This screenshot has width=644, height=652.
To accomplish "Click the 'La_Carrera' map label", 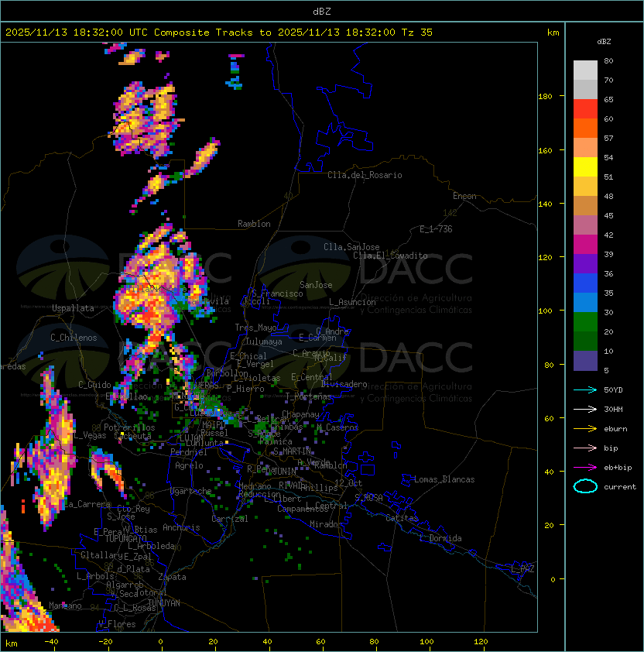I will 87,504.
